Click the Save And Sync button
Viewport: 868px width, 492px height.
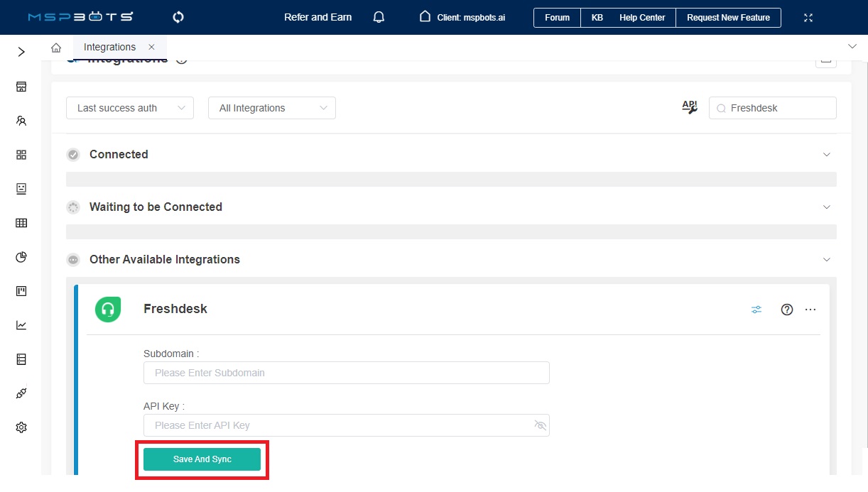point(202,459)
